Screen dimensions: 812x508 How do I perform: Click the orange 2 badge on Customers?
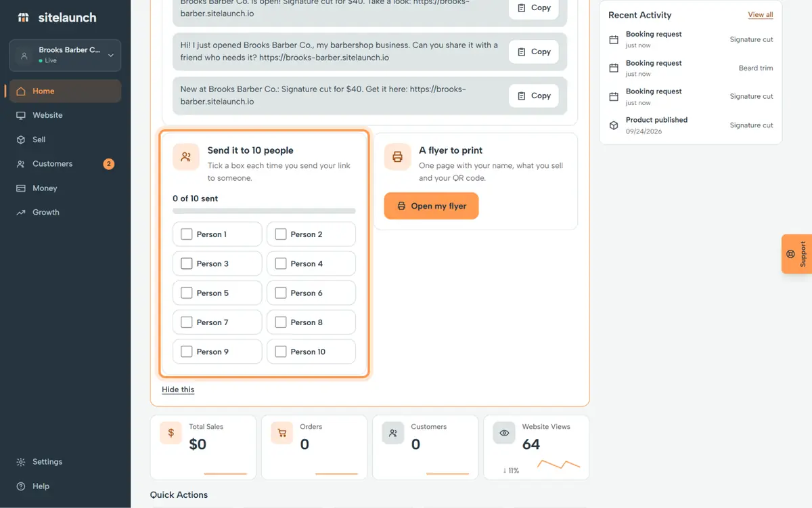(x=108, y=164)
